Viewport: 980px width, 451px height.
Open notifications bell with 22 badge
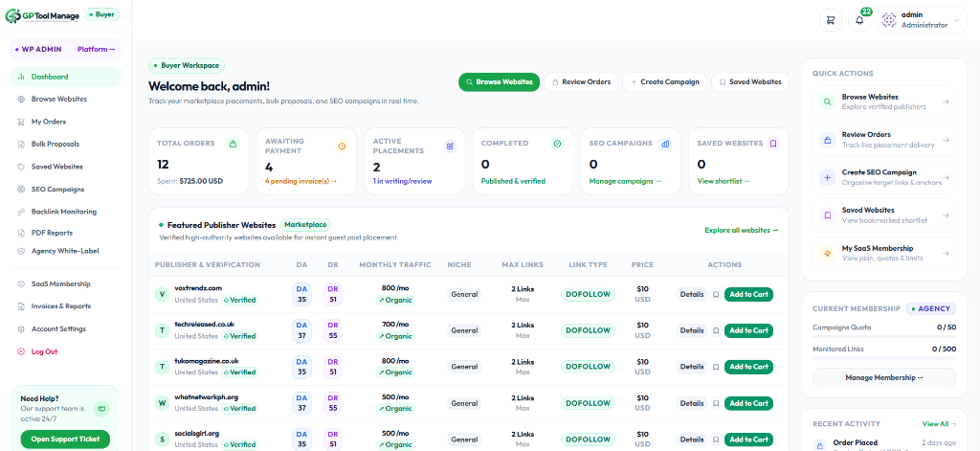point(860,20)
